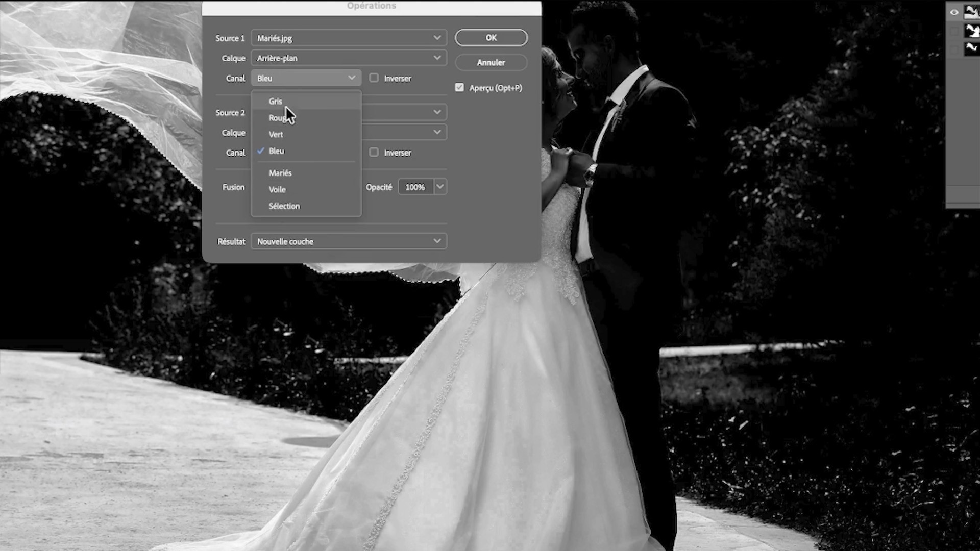Open the Opacité percentage arrow
The width and height of the screenshot is (980, 551).
440,187
